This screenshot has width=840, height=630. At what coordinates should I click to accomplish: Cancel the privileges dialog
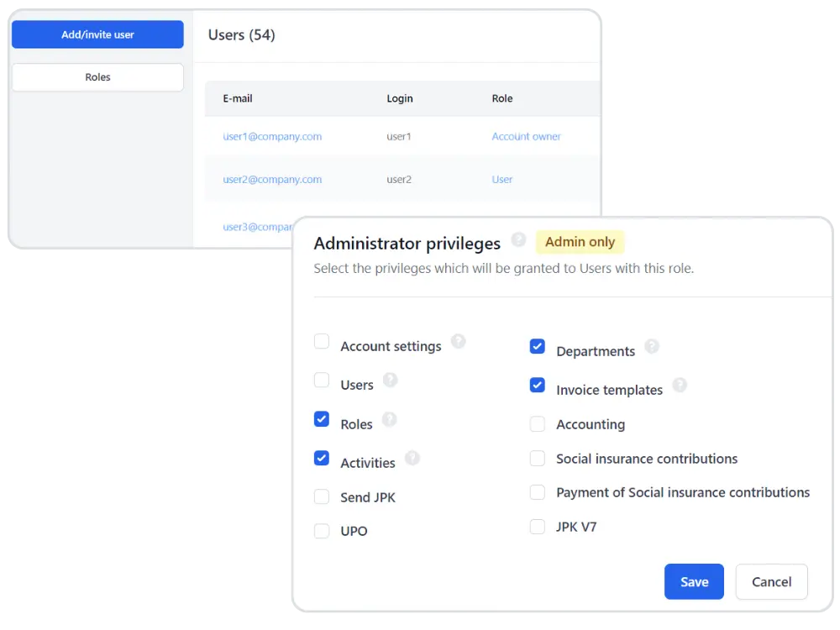[x=771, y=581]
